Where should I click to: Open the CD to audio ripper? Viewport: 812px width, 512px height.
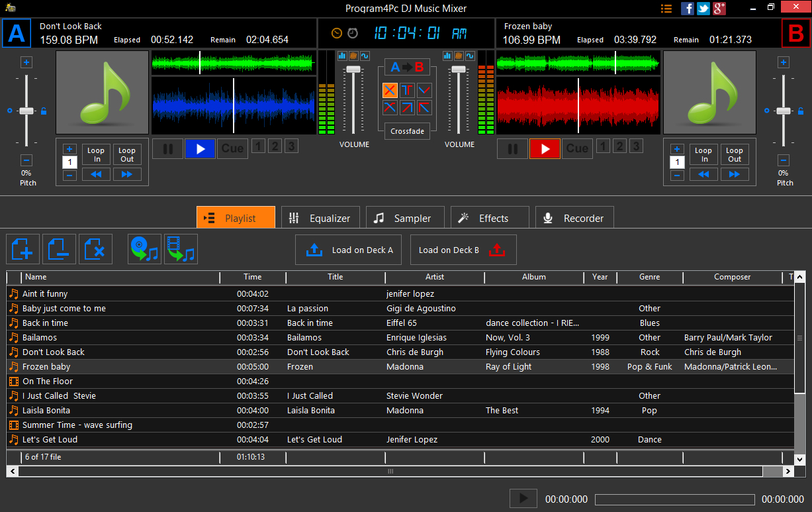[x=144, y=250]
